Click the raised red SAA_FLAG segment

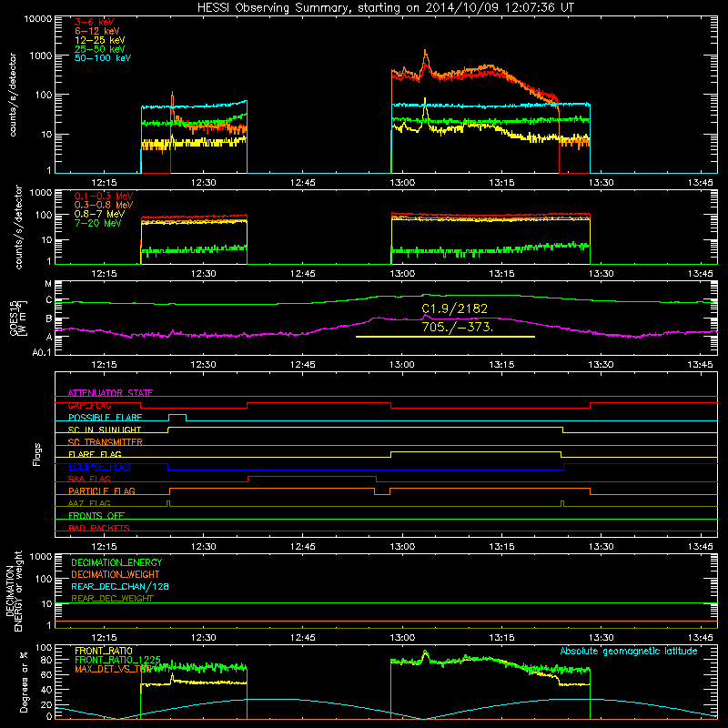click(312, 476)
